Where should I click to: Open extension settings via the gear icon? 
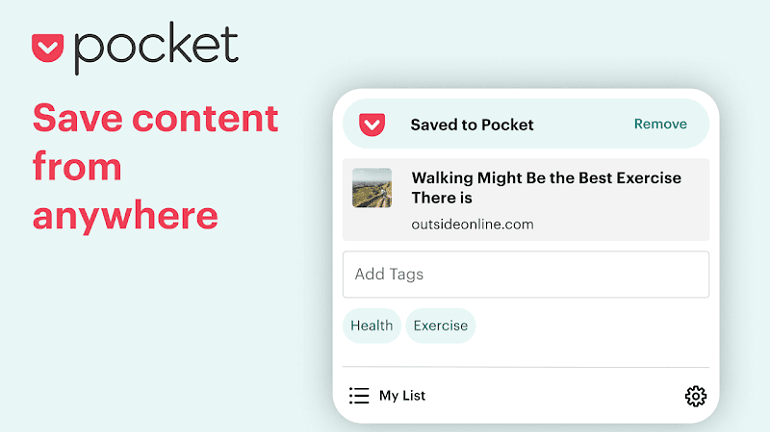(x=695, y=396)
